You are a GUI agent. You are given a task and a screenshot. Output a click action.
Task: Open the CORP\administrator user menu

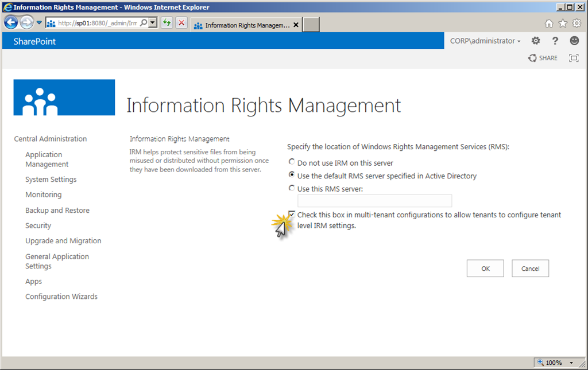tap(485, 41)
